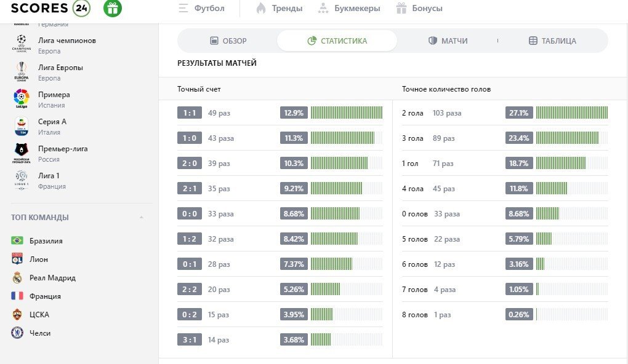This screenshot has height=364, width=628.
Task: Open the Футбол hamburger menu
Action: 183,9
